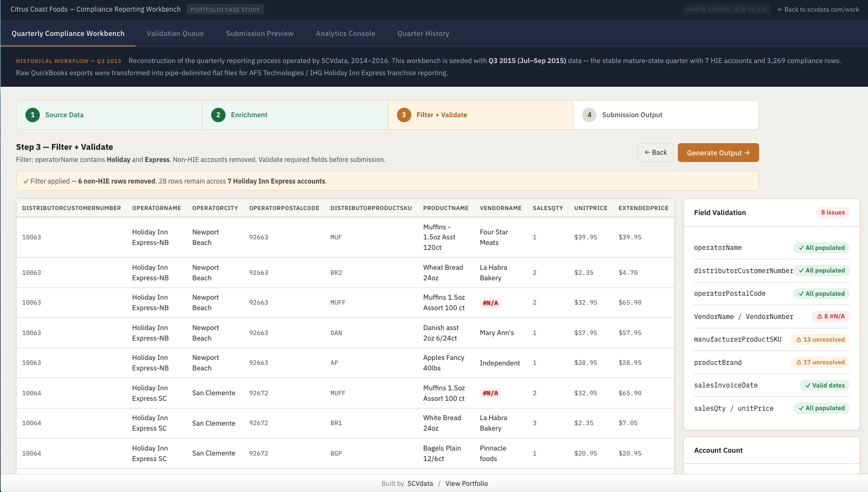This screenshot has width=868, height=492.
Task: Click the manufacturerProductSKU field label
Action: pyautogui.click(x=738, y=339)
